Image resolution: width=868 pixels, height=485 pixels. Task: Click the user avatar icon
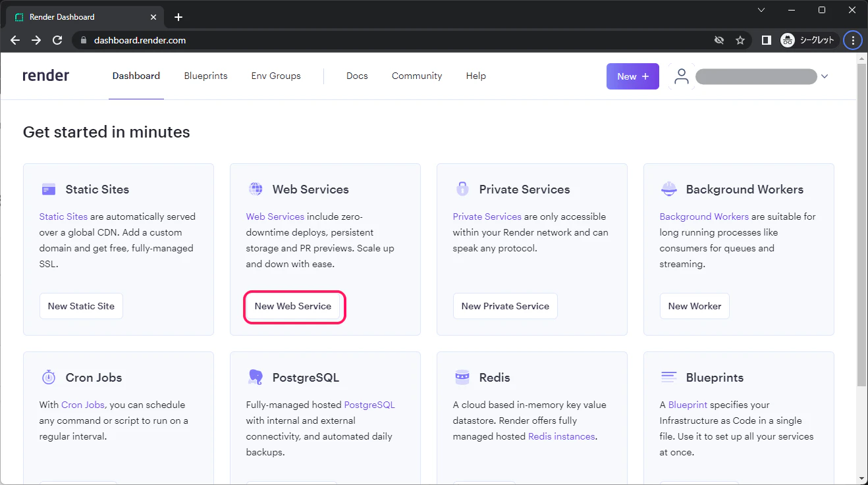coord(682,76)
